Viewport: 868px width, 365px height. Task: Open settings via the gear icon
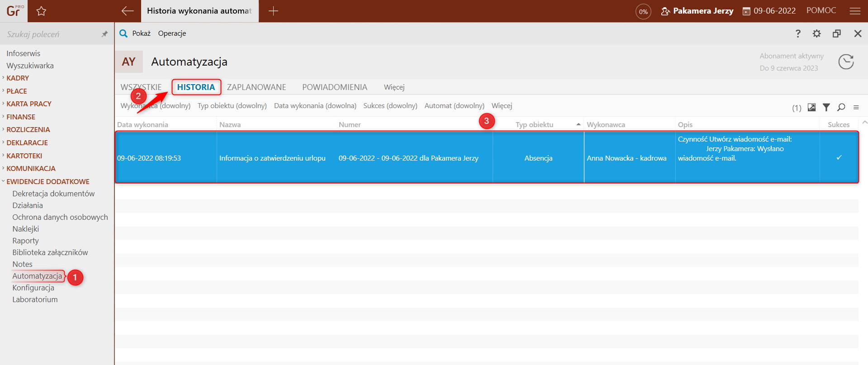click(816, 33)
